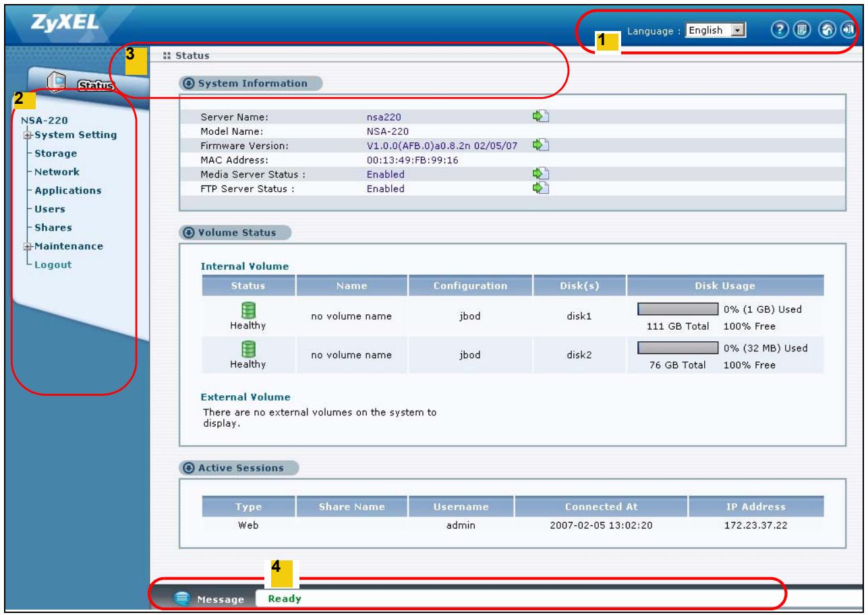This screenshot has width=868, height=615.
Task: Click the System Information section title
Action: [252, 84]
